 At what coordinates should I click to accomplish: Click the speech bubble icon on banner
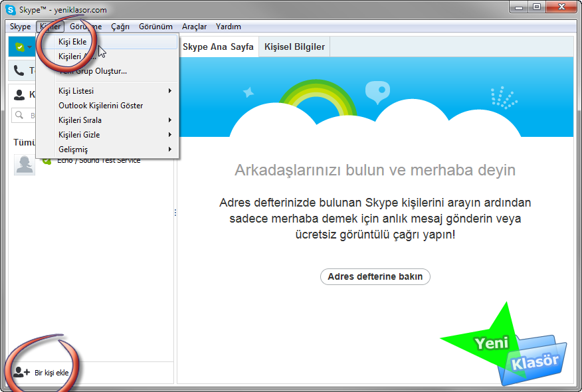(x=378, y=92)
